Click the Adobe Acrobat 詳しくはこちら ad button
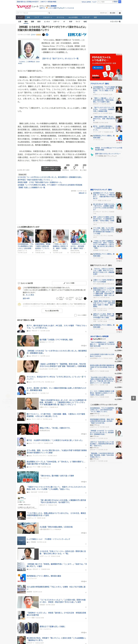Screen dimensions: 138x644 98,68
